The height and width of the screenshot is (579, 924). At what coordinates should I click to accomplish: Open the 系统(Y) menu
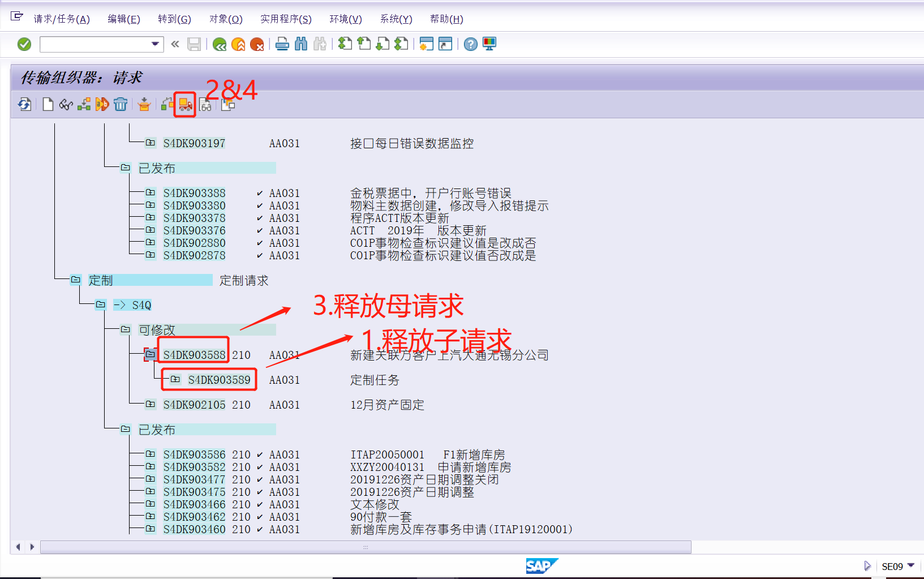click(x=396, y=19)
